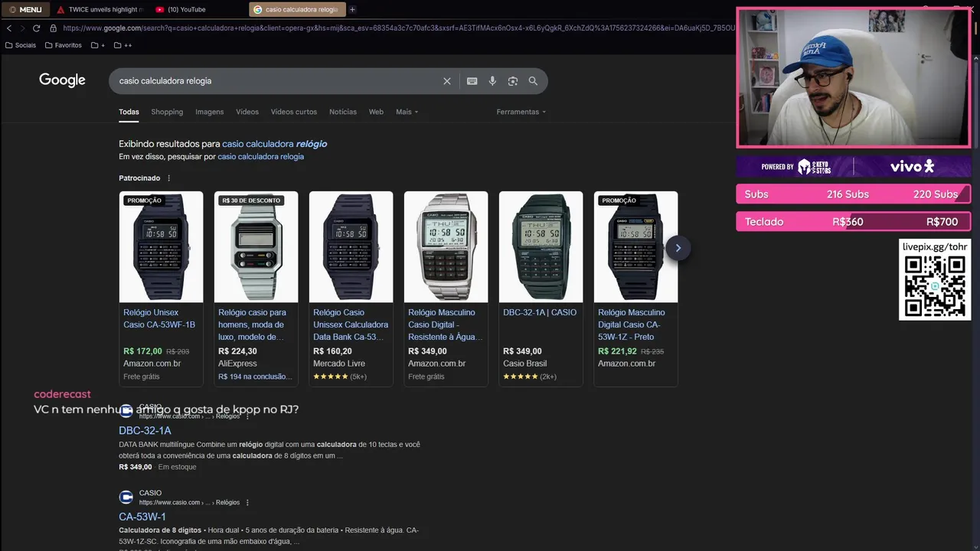Search instead for casio calculadora relogia
This screenshot has width=980, height=551.
coord(260,157)
